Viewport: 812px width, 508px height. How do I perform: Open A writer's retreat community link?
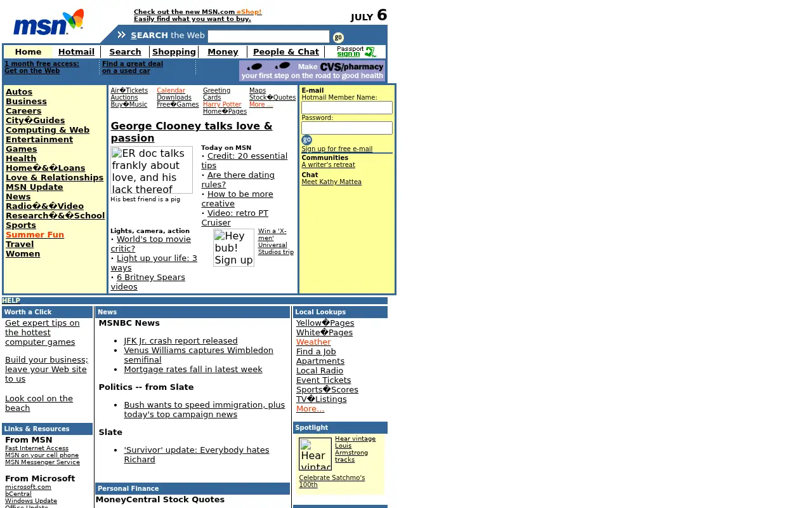point(328,165)
